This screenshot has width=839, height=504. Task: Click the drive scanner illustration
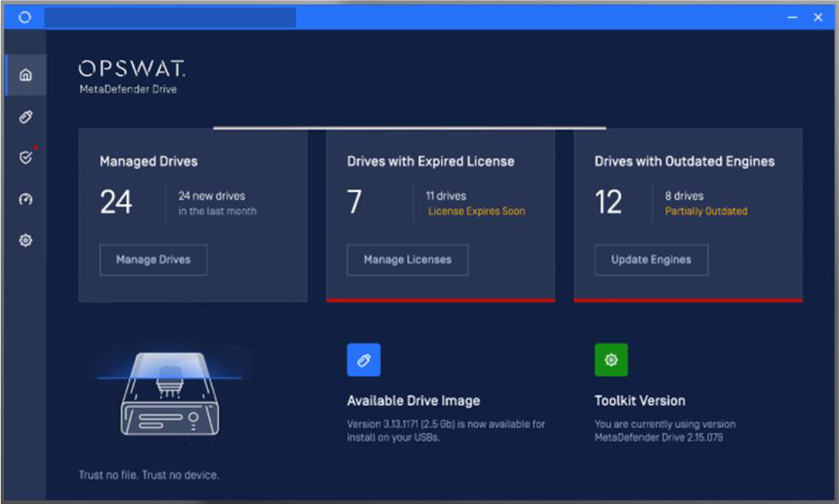click(170, 395)
